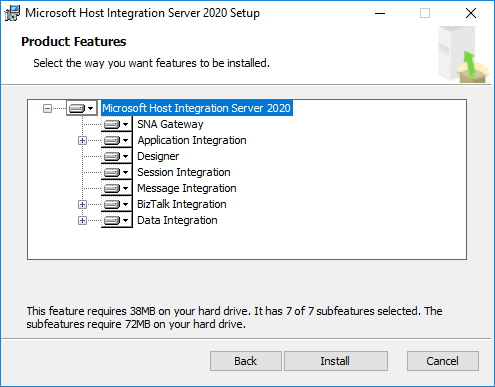The image size is (495, 387).
Task: Open install-state dropdown for Application Integration
Action: [x=117, y=140]
